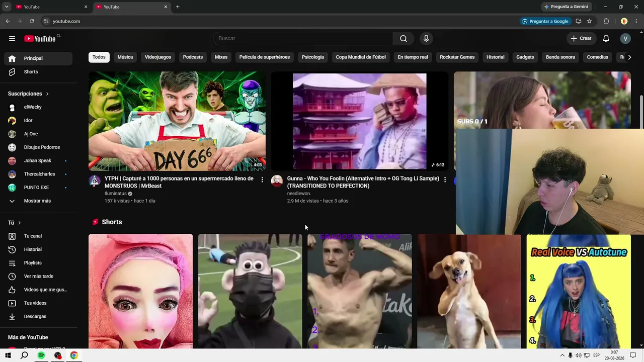Open Playlists in the sidebar
The image size is (644, 362).
38,263
